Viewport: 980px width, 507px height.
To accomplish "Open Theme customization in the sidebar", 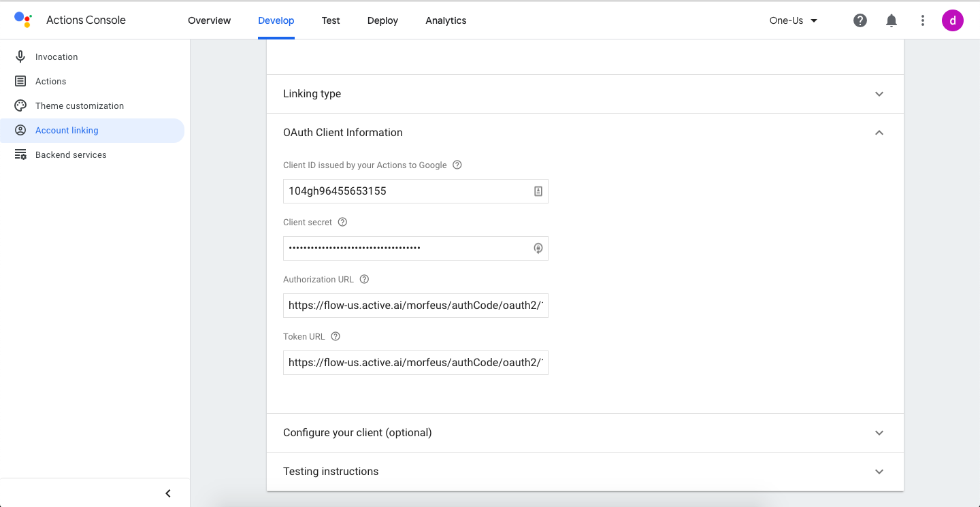I will [x=92, y=105].
